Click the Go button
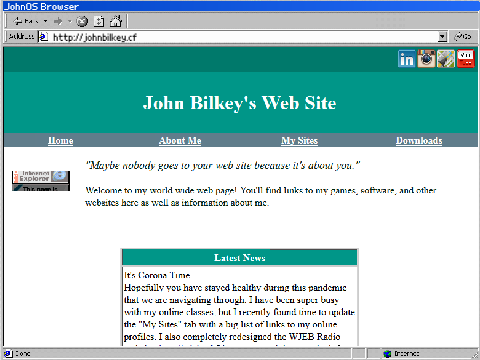Screen dimensions: 480x360 tap(463, 36)
